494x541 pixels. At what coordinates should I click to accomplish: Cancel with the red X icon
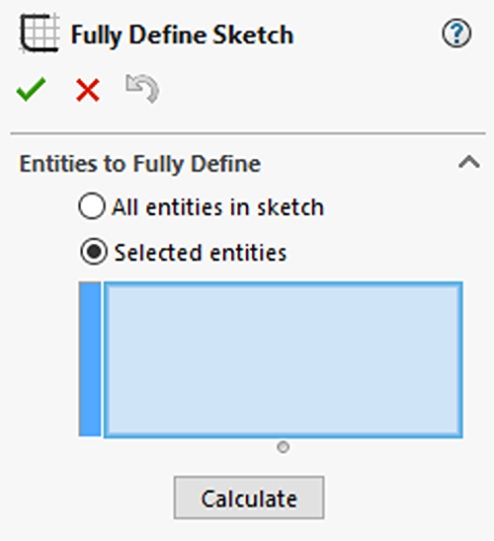pos(88,90)
